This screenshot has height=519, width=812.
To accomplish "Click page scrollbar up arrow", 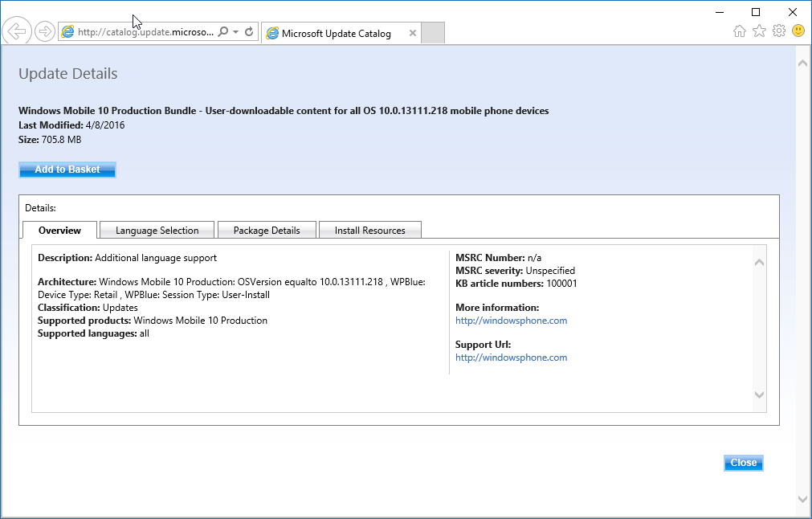I will [x=802, y=63].
